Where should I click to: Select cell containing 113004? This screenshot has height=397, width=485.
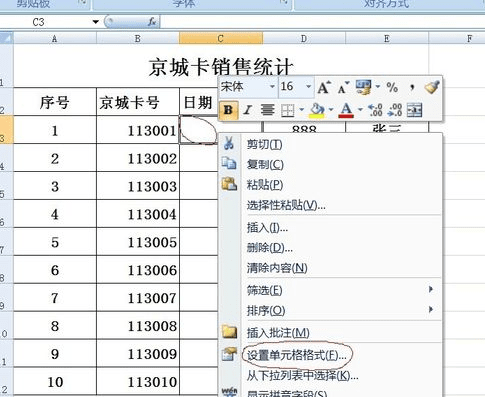click(138, 214)
